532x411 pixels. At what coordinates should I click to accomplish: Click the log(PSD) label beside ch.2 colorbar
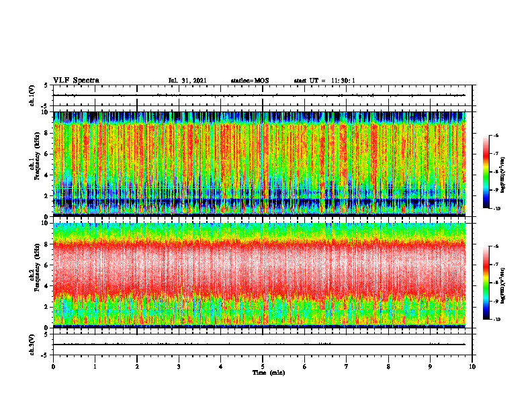click(x=503, y=285)
